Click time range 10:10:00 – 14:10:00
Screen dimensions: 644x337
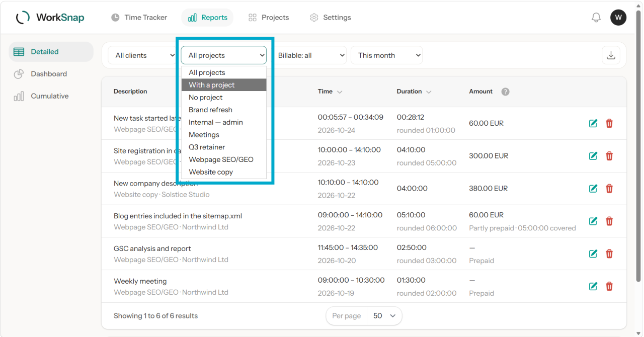click(x=348, y=183)
